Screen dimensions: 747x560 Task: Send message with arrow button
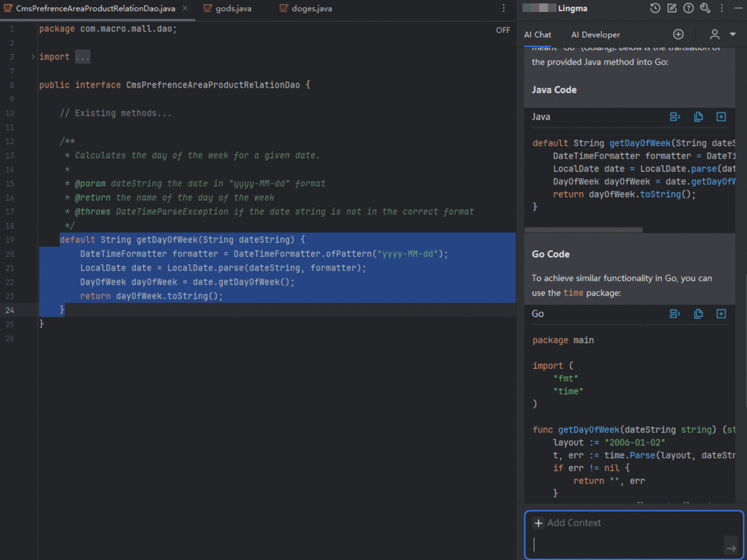tap(731, 548)
